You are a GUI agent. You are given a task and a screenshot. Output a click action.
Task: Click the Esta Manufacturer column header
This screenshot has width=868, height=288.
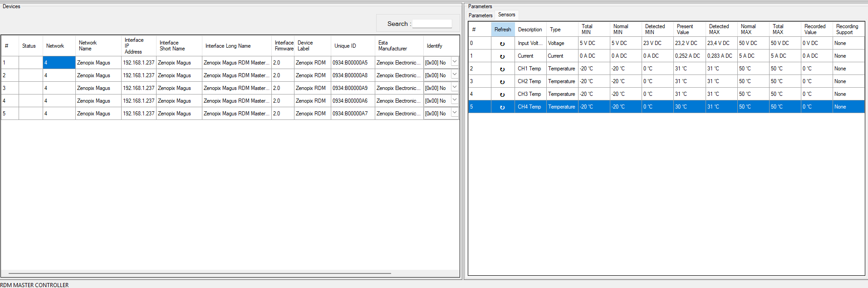(399, 46)
